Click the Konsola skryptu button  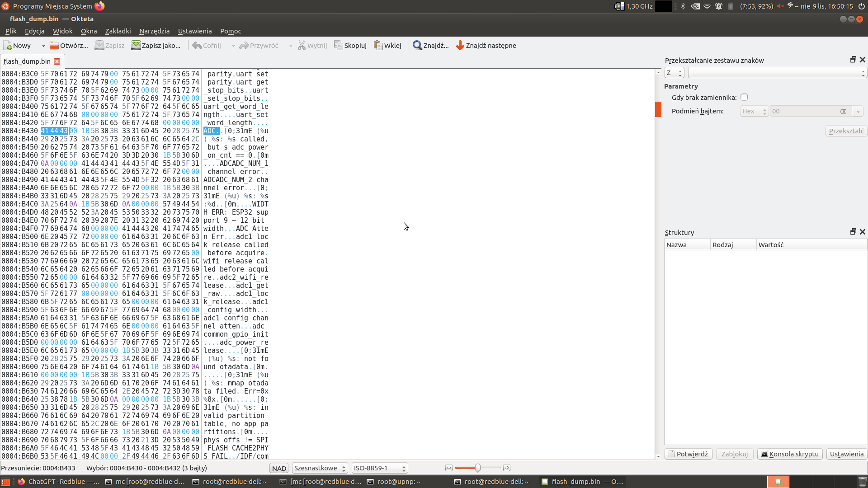(x=790, y=454)
